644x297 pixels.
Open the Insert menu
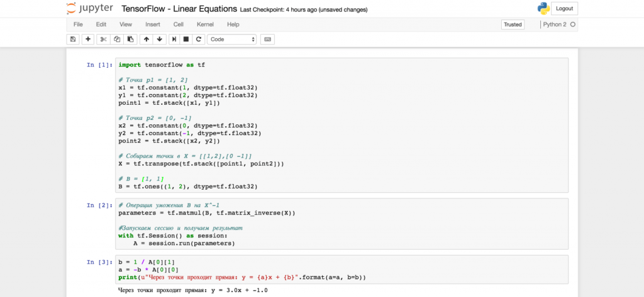[x=153, y=24]
